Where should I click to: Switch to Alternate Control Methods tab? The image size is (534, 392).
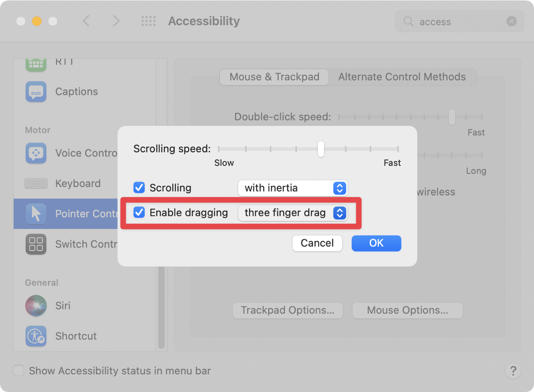tap(402, 77)
